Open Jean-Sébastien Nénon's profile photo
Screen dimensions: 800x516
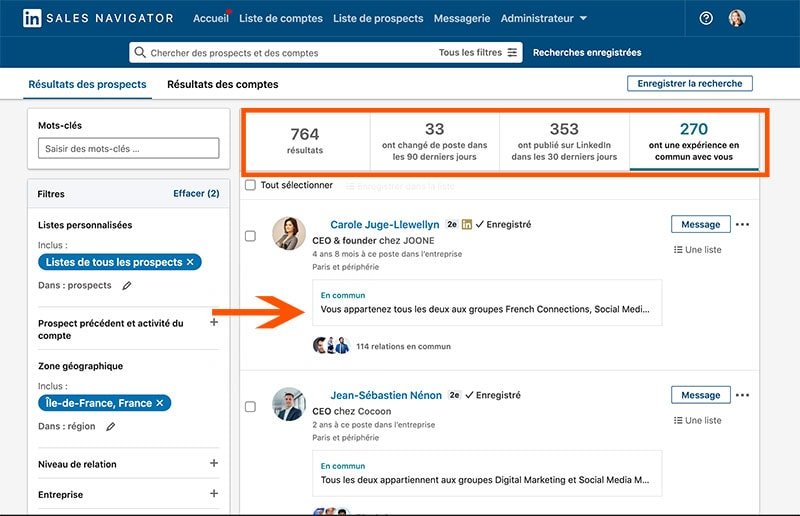(289, 404)
